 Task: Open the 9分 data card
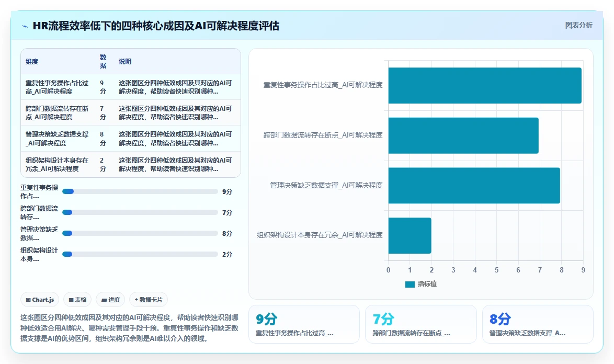pos(304,324)
